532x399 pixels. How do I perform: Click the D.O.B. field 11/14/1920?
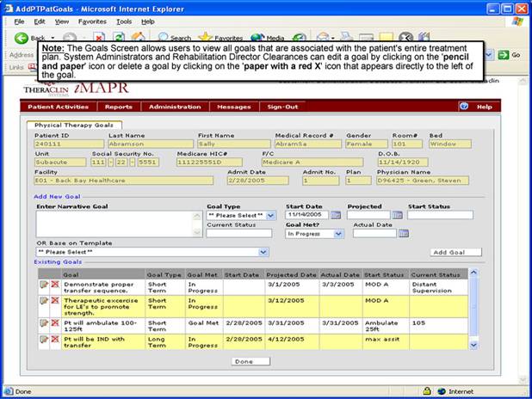[x=403, y=162]
